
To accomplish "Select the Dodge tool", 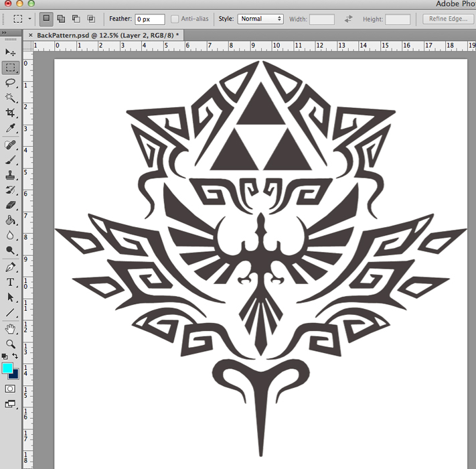I will point(10,250).
